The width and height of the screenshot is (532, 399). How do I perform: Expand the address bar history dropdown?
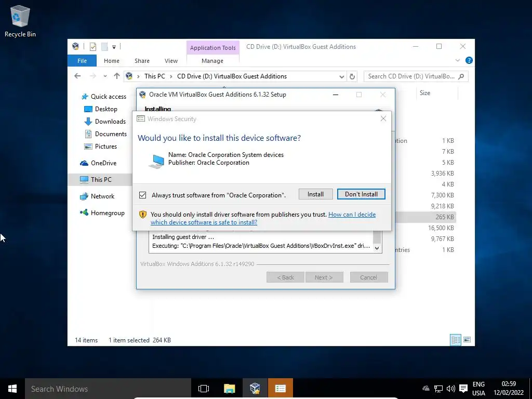coord(342,77)
